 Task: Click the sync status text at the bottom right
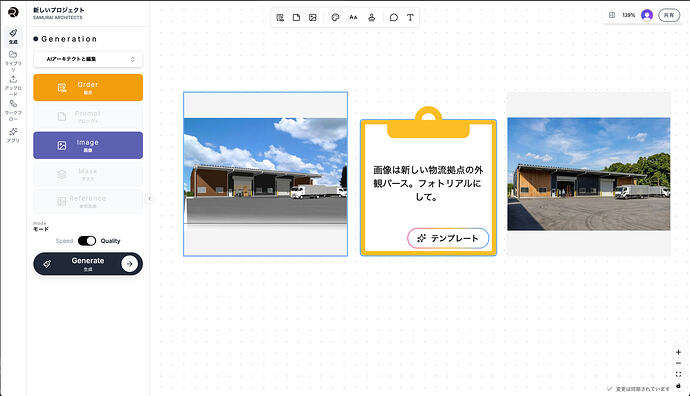point(642,389)
